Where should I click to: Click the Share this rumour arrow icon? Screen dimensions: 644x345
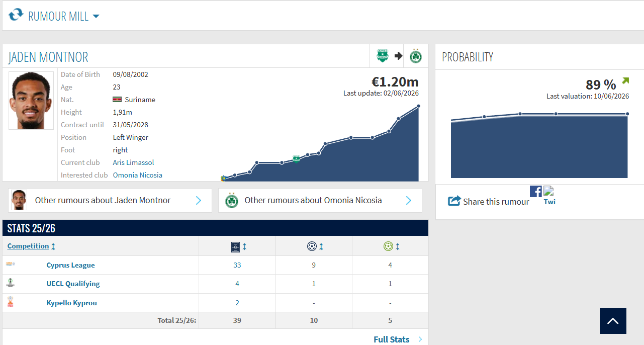(x=454, y=201)
